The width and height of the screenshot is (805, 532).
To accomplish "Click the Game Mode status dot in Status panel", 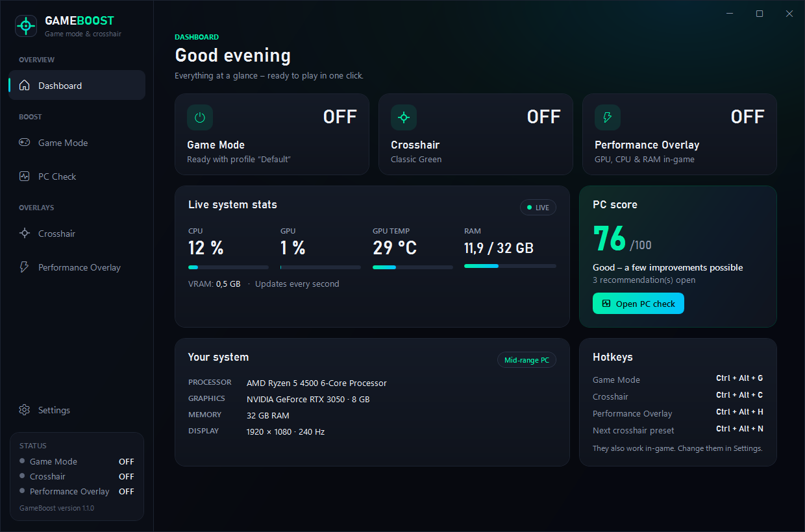I will (22, 461).
